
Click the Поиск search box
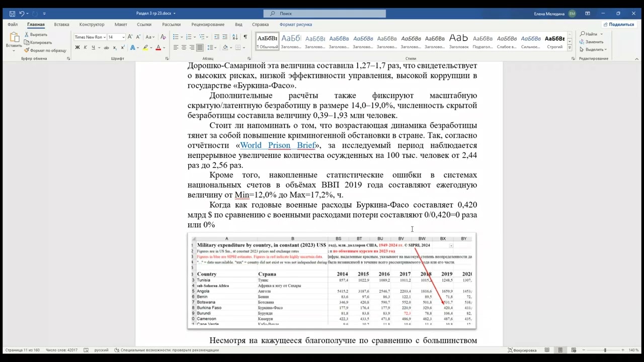[x=325, y=14]
